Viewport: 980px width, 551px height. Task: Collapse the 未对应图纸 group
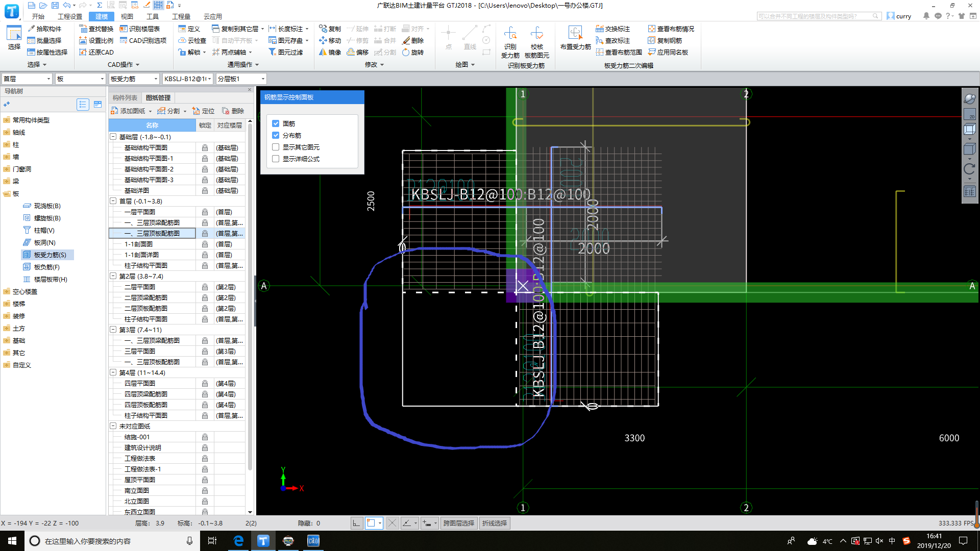point(113,426)
